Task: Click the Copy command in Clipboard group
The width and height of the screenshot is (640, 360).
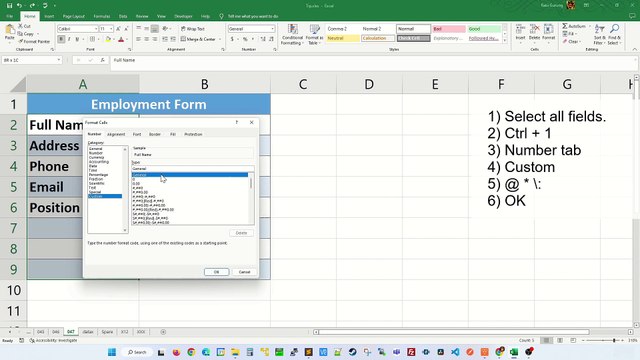Action: [26, 34]
